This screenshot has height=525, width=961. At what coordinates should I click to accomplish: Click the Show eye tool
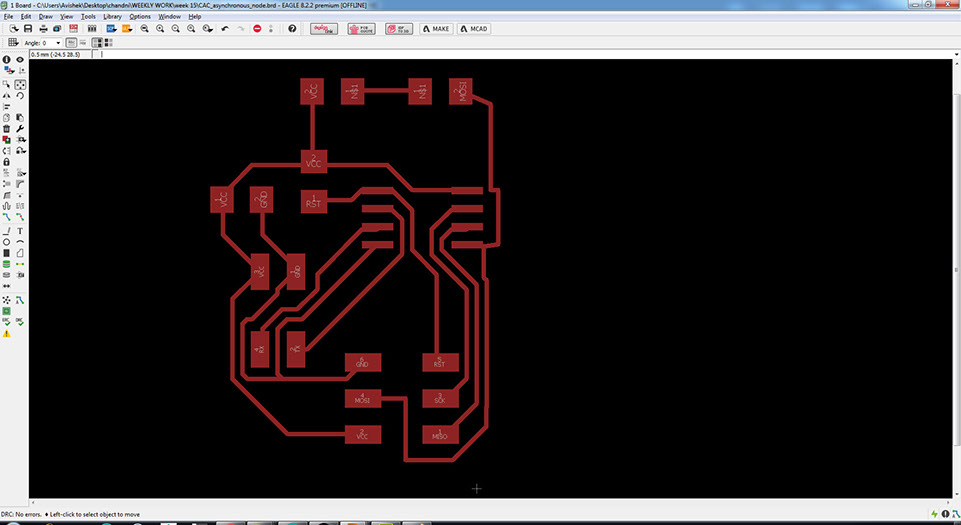pos(20,59)
